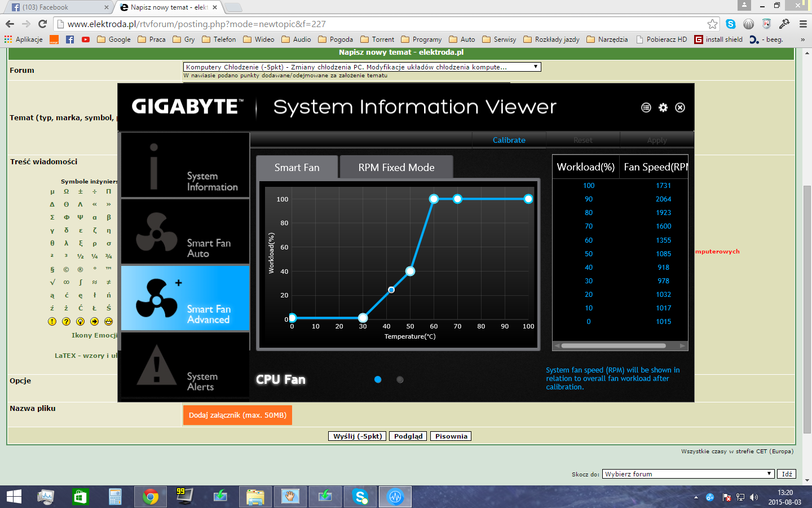The image size is (812, 508).
Task: Go forward in the browser
Action: (26, 24)
